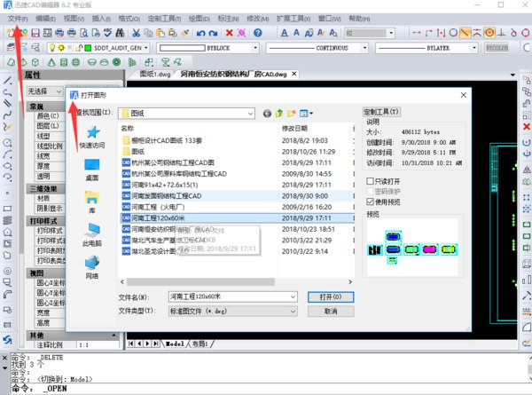Open the 绘图 menu
Screen dimensions: 532x395
click(199, 19)
